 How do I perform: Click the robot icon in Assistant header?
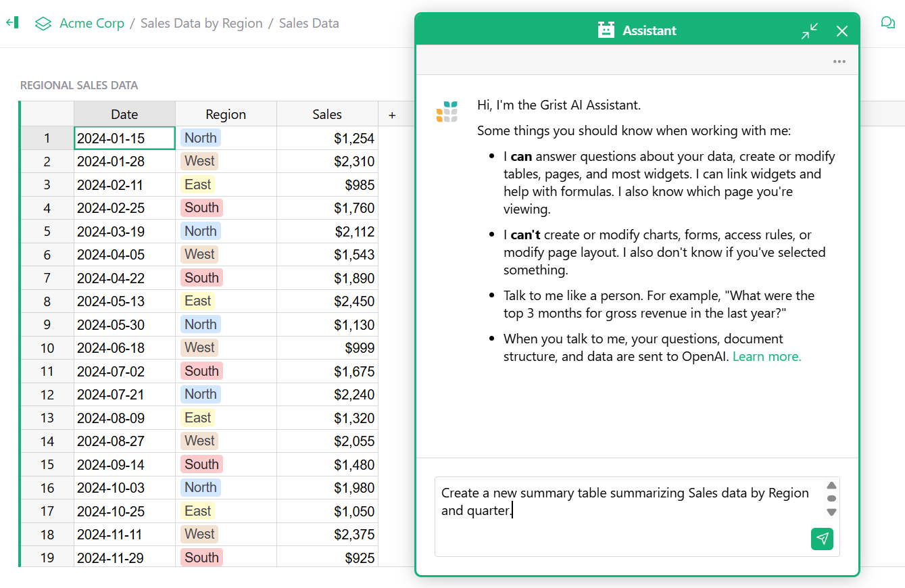click(606, 30)
